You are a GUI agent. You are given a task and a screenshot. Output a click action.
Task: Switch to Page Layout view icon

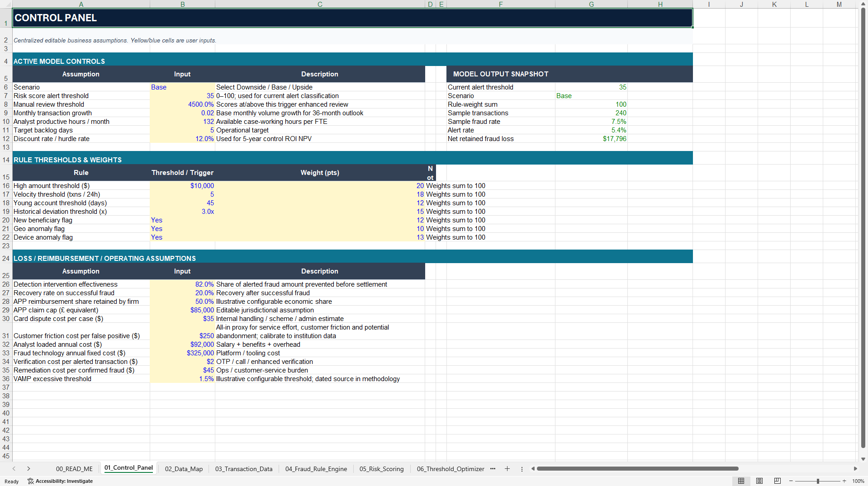tap(759, 481)
